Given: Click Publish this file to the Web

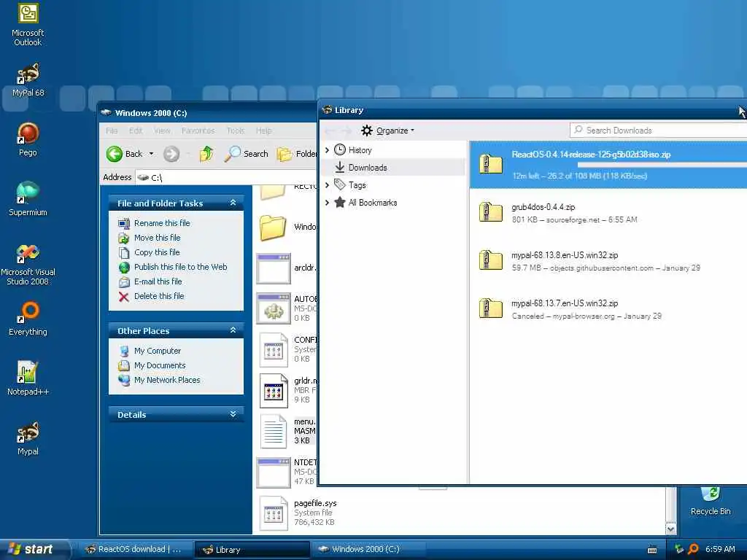Looking at the screenshot, I should coord(181,267).
